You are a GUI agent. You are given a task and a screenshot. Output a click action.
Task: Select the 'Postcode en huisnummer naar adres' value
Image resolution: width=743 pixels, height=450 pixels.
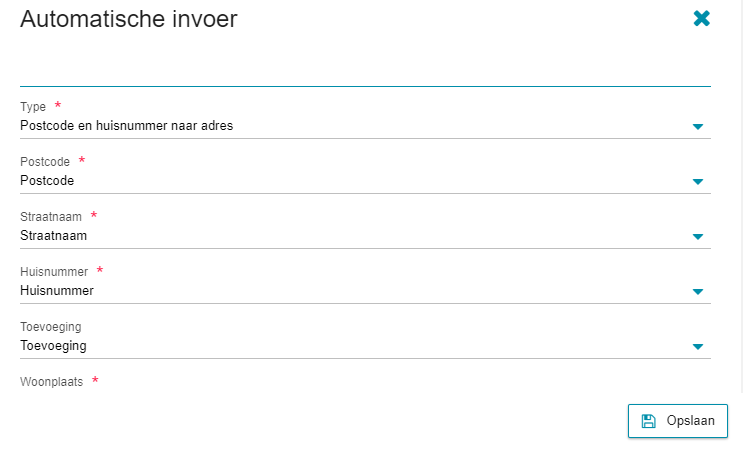pos(127,126)
